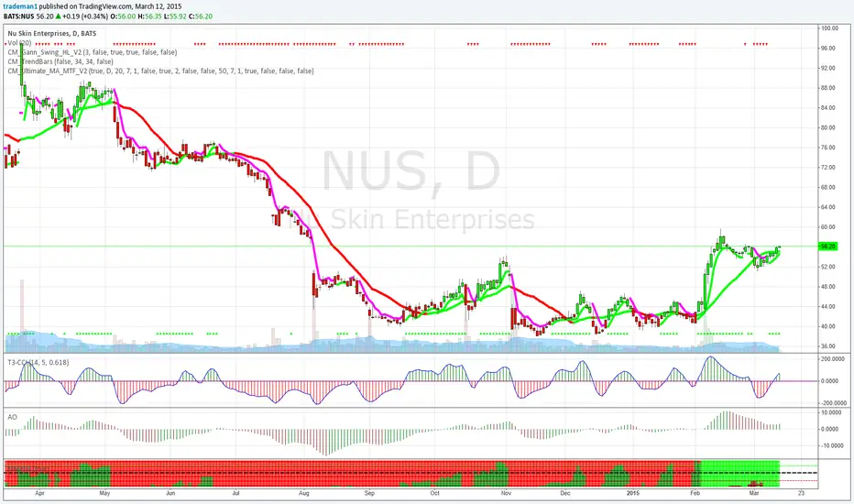This screenshot has height=504, width=854.
Task: Click the low value L:55.92
Action: [175, 16]
